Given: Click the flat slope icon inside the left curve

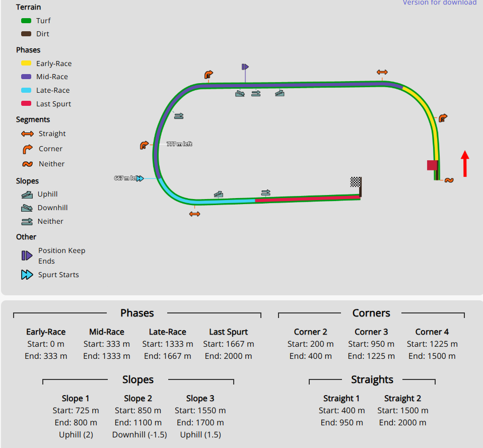Looking at the screenshot, I should click(179, 116).
